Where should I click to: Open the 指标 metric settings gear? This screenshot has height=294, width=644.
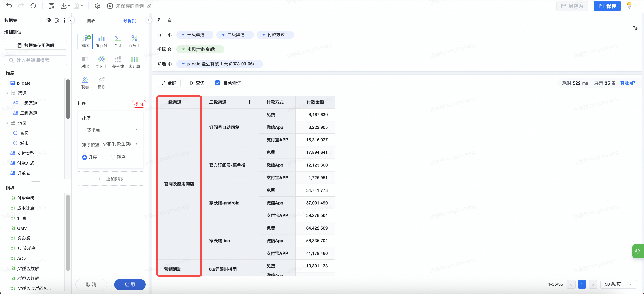tap(170, 49)
